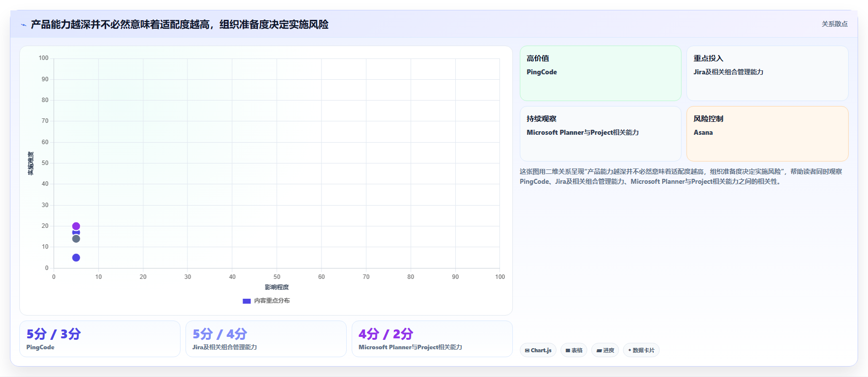Open the 4分 / 2分 Microsoft Planner score card

click(432, 339)
